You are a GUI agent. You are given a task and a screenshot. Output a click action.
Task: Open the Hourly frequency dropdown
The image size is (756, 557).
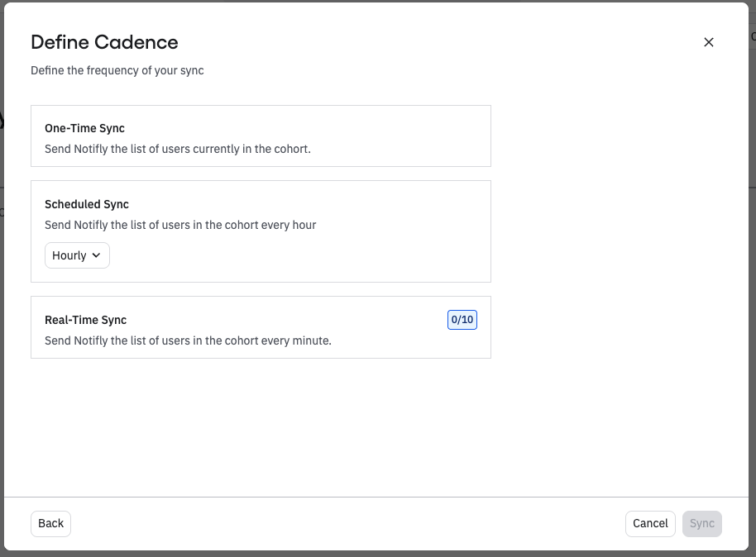pyautogui.click(x=77, y=256)
